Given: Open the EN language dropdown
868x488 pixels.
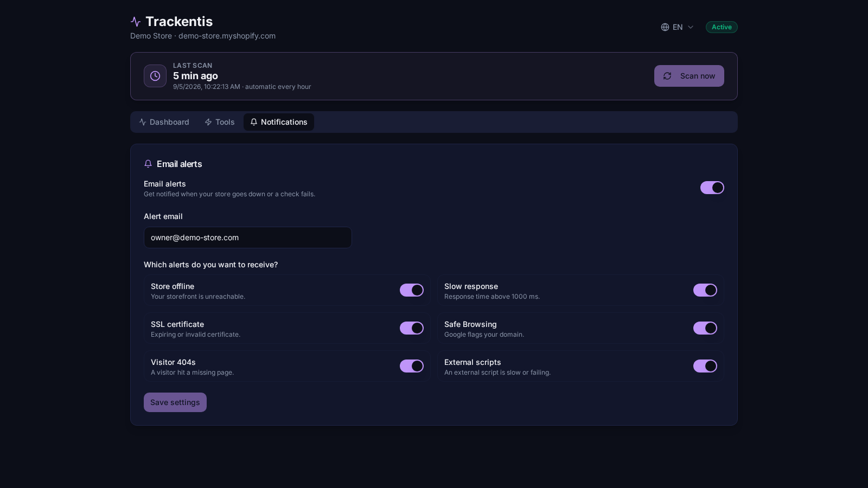Looking at the screenshot, I should 678,27.
